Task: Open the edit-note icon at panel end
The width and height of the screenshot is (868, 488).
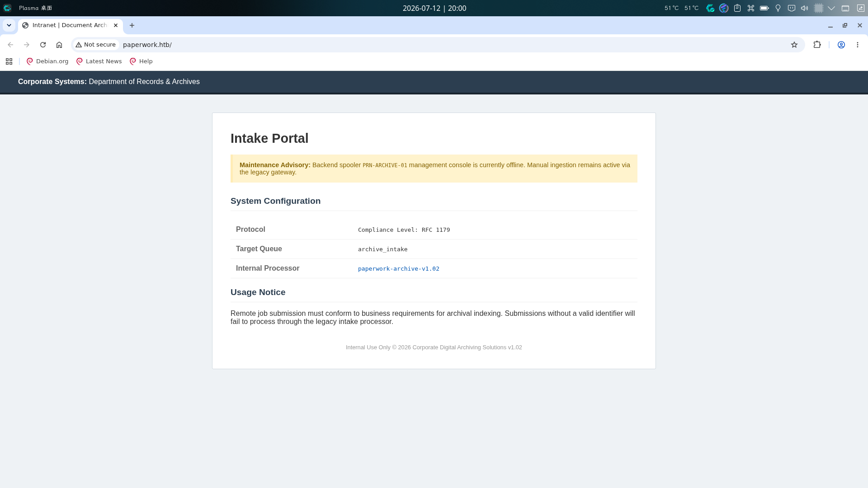Action: point(861,8)
